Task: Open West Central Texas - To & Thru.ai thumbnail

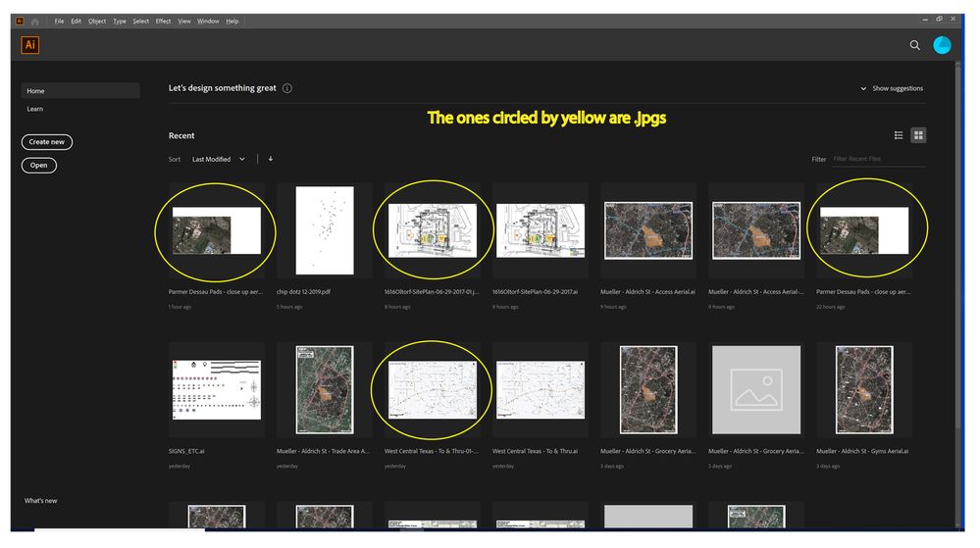Action: 540,389
